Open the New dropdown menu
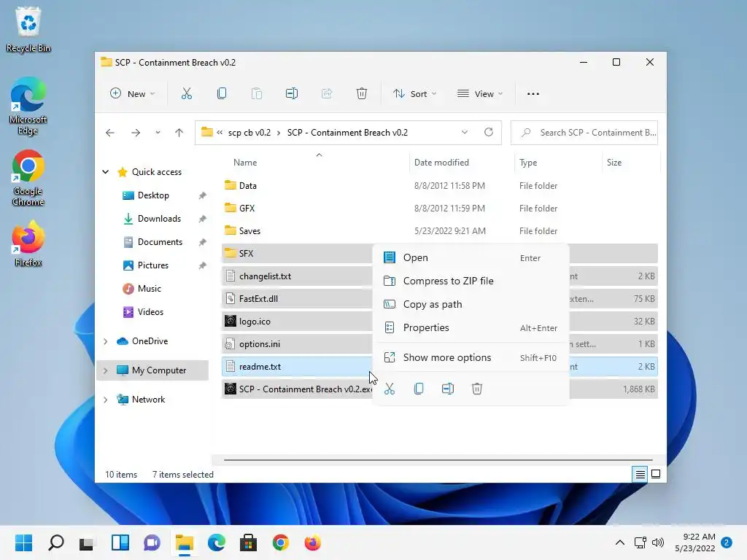 pos(133,94)
